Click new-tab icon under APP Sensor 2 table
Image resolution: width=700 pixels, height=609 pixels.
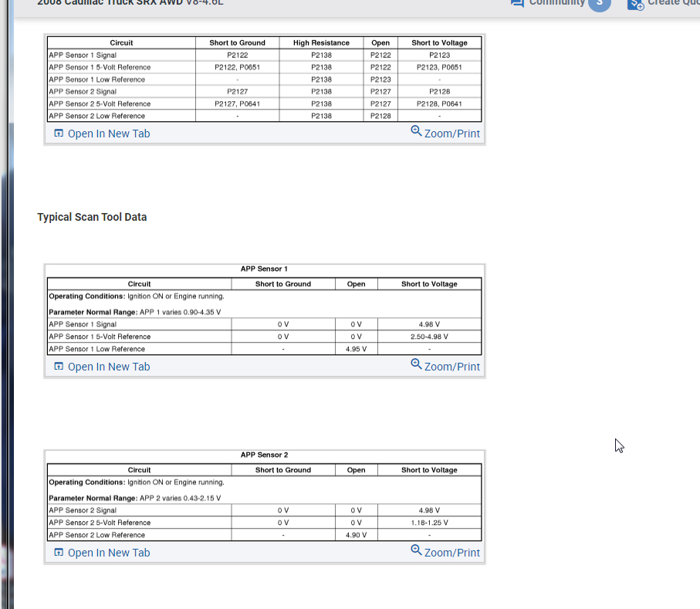pyautogui.click(x=59, y=553)
